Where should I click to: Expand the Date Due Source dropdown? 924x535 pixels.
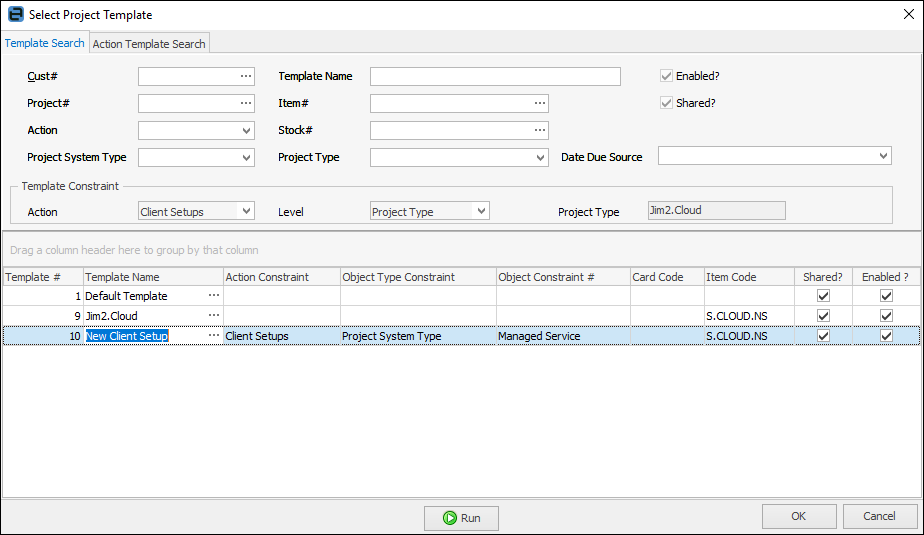point(883,156)
